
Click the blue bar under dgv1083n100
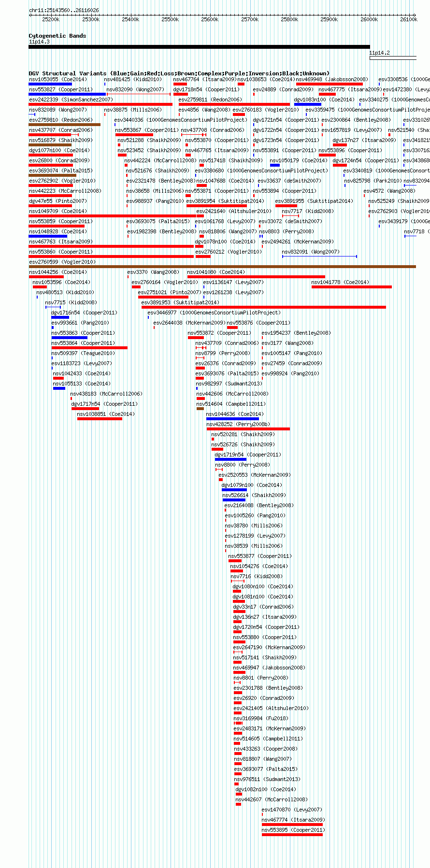pos(308,104)
